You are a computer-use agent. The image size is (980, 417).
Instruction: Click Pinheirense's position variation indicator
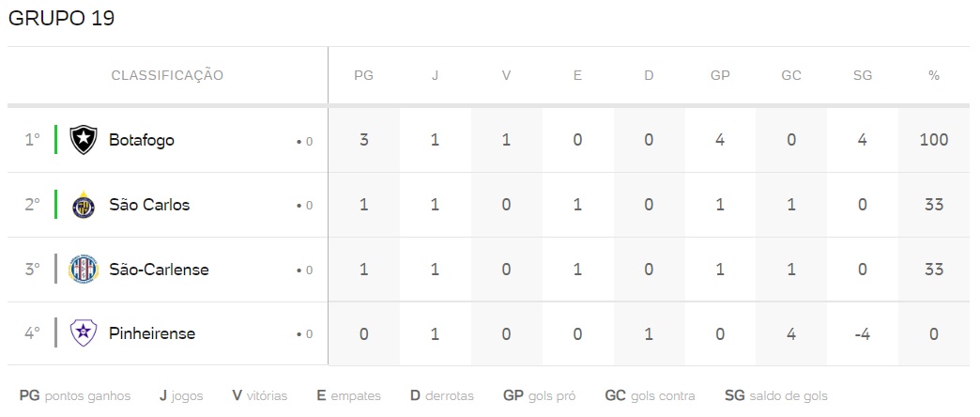(304, 334)
